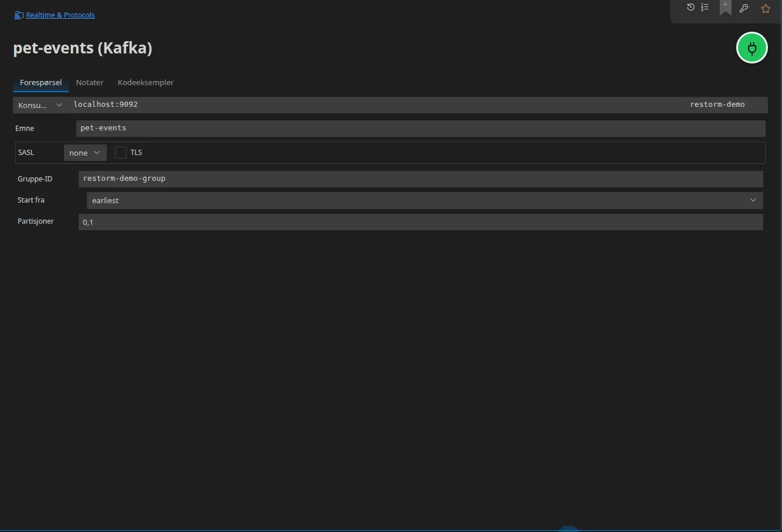The width and height of the screenshot is (782, 532).
Task: Open the key authentication icon
Action: 744,8
